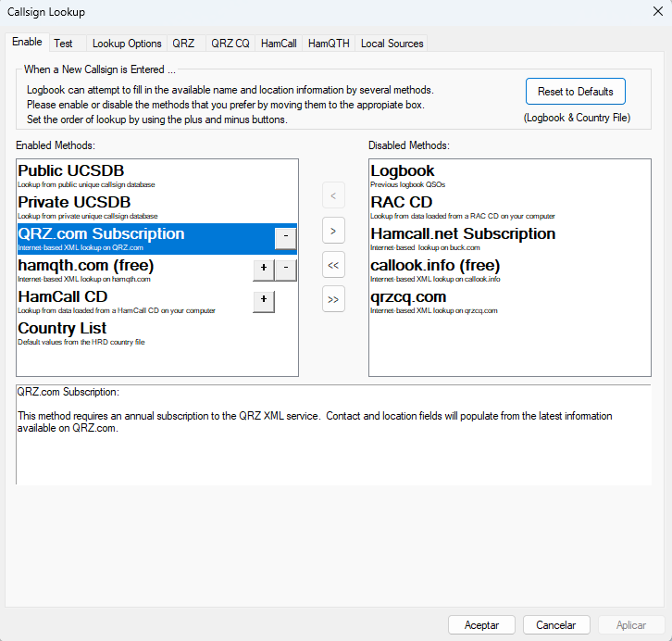
Task: Select Public UCSDB in Enabled Methods
Action: [156, 176]
